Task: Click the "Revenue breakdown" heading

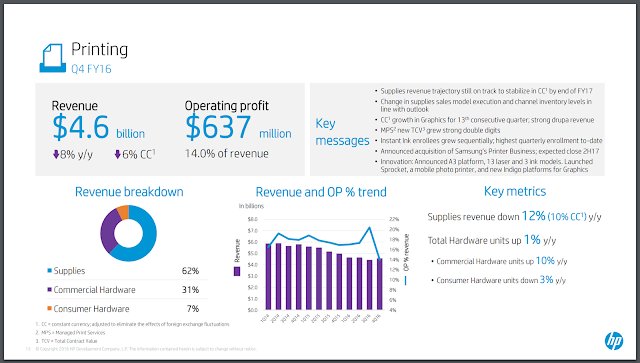Action: click(129, 192)
